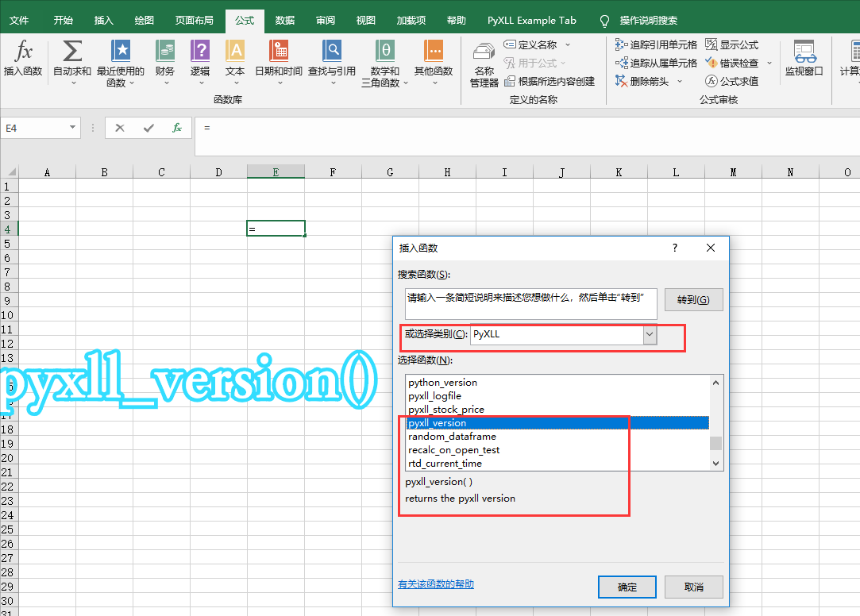Click Evaluate Formula (公式求值)
This screenshot has width=860, height=616.
[732, 81]
